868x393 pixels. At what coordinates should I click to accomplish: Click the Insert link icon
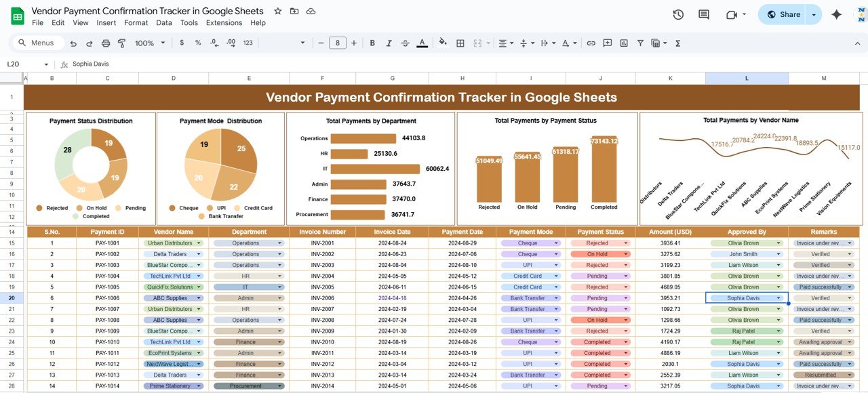pos(591,43)
